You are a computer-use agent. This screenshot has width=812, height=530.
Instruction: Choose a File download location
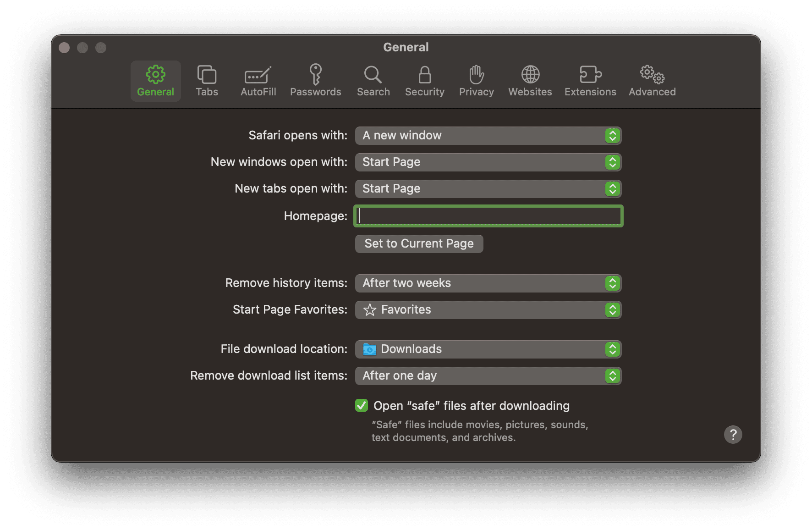488,349
